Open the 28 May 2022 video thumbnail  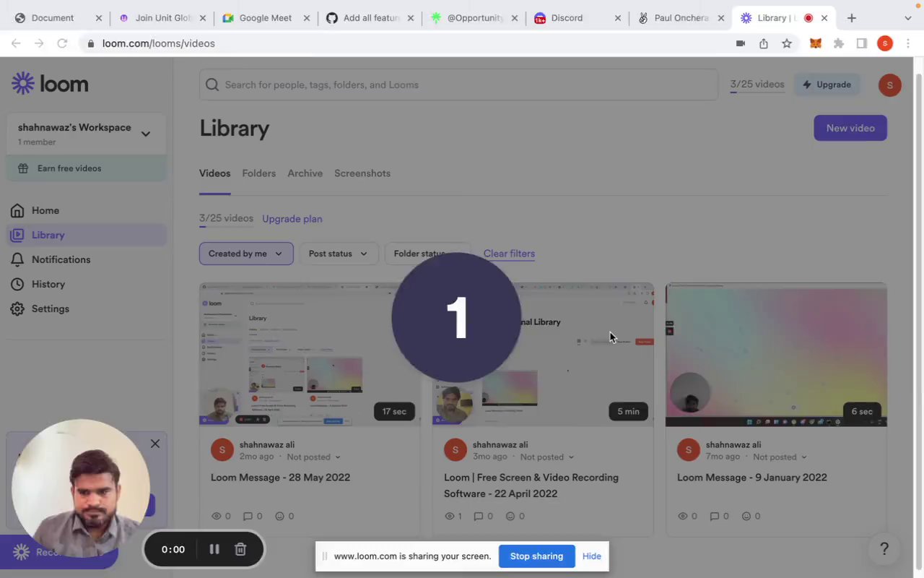click(310, 354)
